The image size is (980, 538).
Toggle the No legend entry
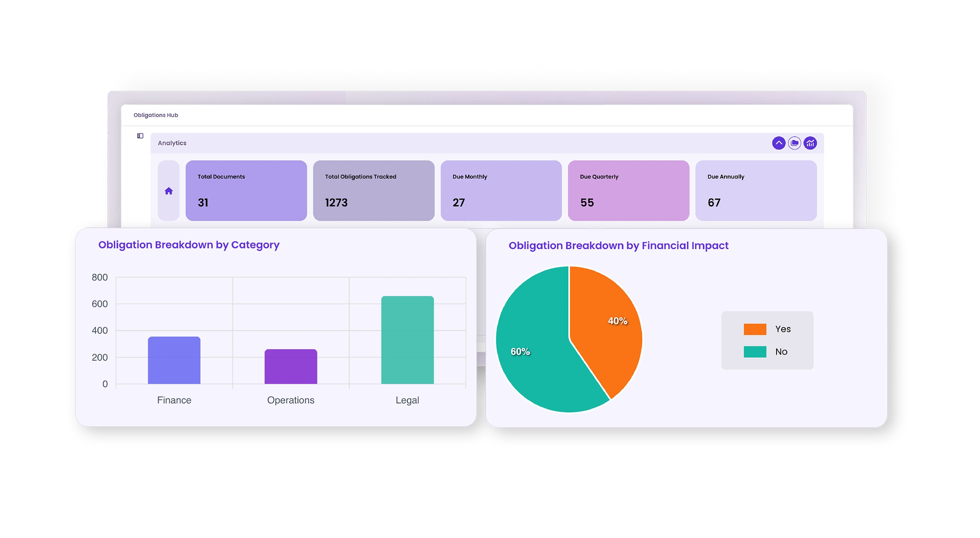coord(781,351)
